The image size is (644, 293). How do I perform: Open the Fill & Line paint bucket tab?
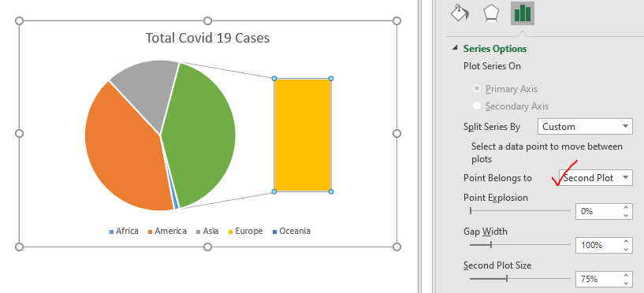[460, 13]
